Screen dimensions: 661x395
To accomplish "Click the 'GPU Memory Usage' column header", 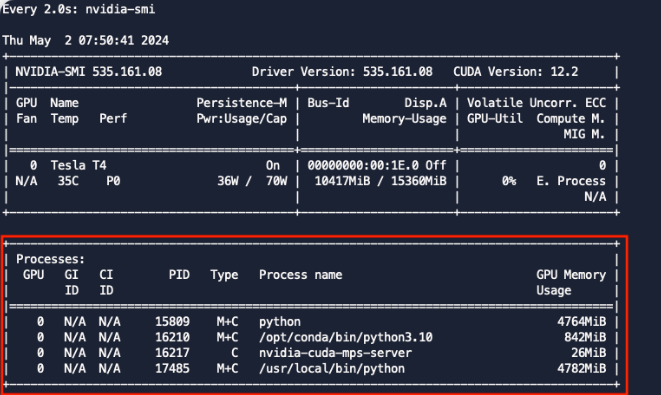I will point(571,282).
